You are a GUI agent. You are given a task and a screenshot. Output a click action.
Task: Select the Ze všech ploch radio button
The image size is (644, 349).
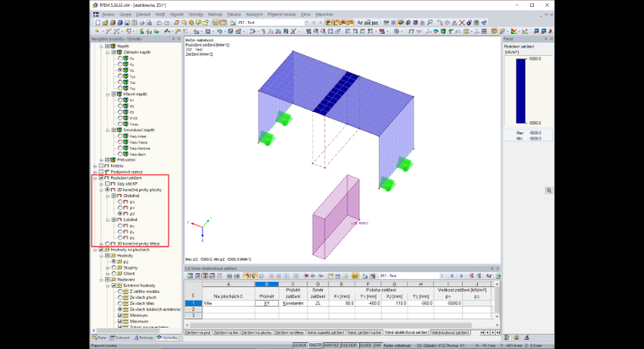coord(120,297)
